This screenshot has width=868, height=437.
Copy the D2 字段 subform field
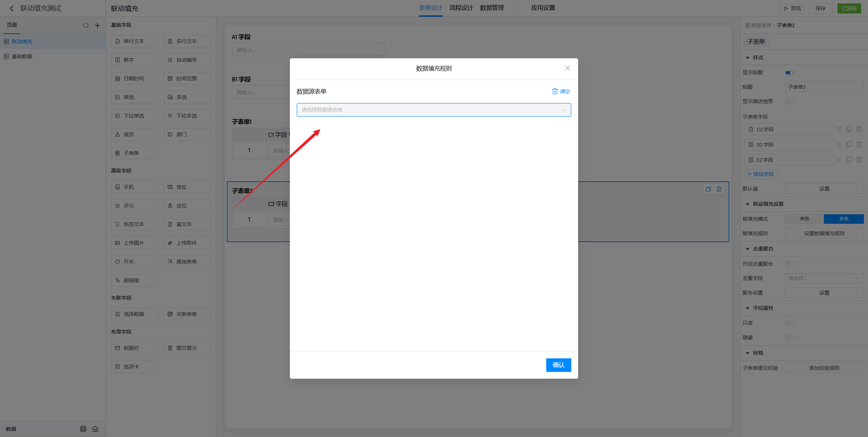coord(849,145)
